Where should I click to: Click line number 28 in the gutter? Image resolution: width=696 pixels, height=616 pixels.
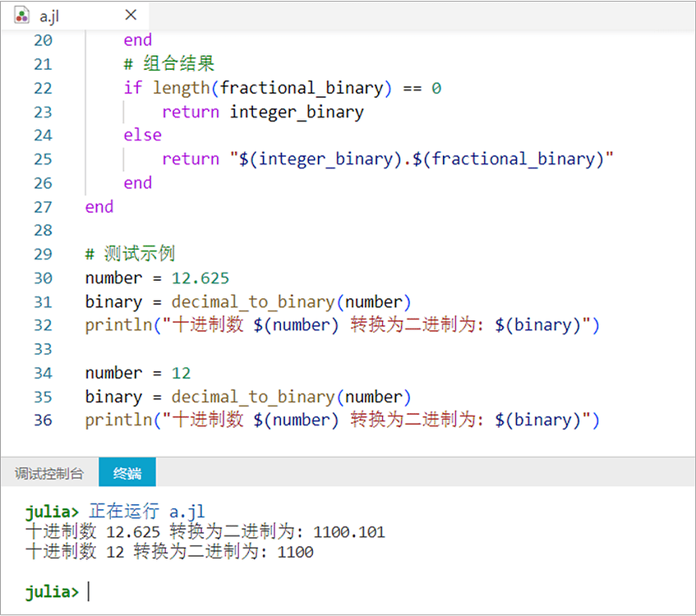pos(43,230)
